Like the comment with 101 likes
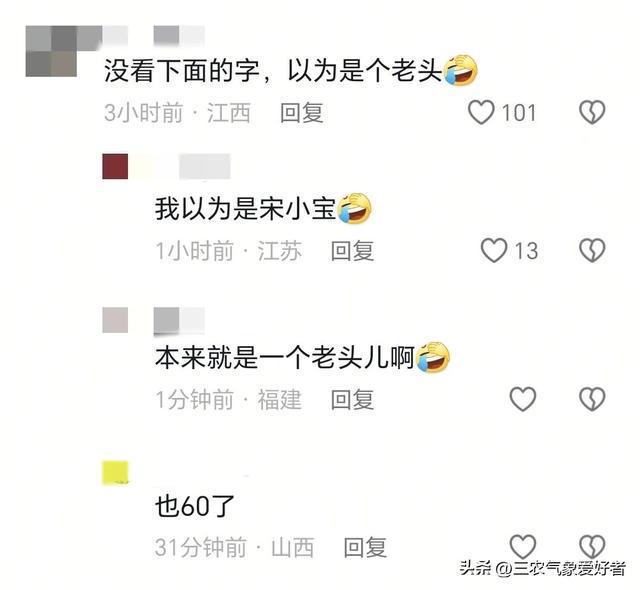This screenshot has height=590, width=640. [x=481, y=112]
